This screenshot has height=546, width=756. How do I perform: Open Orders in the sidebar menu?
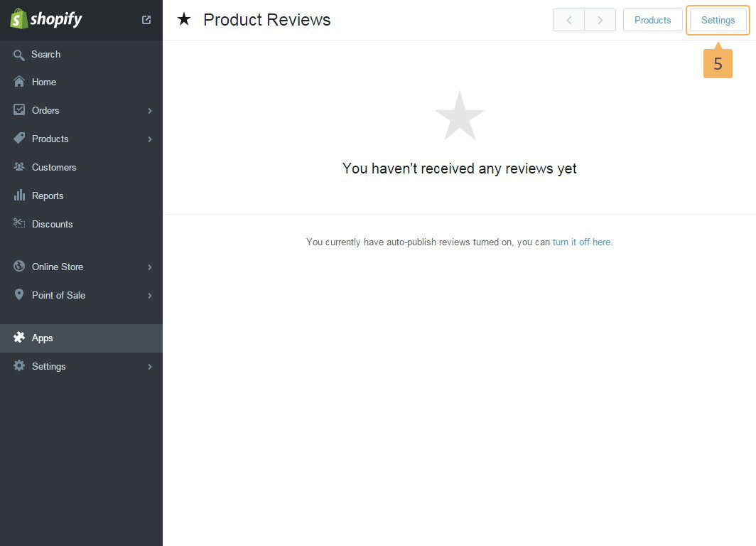tap(45, 110)
